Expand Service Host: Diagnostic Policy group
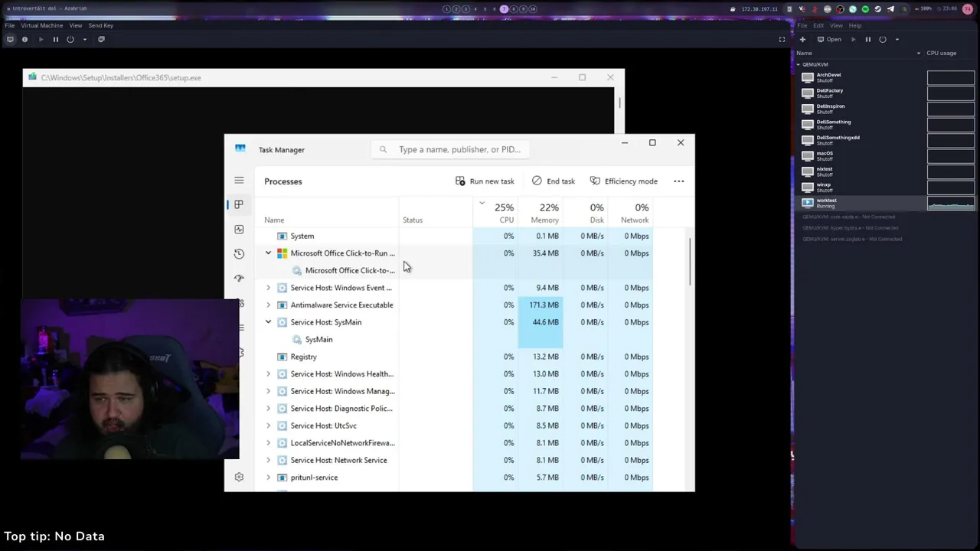 point(268,409)
